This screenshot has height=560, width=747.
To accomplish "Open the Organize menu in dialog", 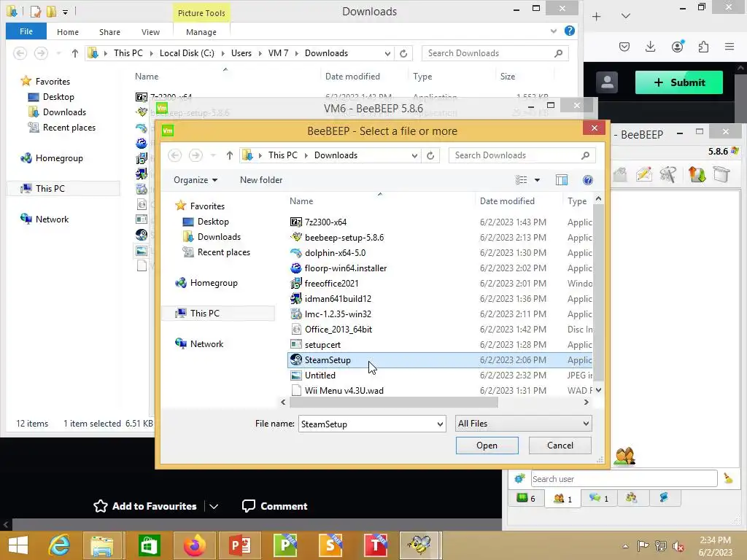I will (x=196, y=180).
